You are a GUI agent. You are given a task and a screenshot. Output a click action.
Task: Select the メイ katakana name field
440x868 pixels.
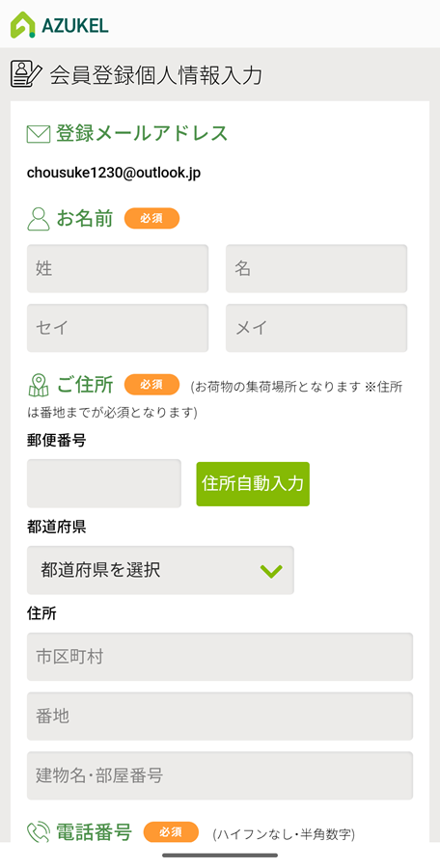[316, 328]
